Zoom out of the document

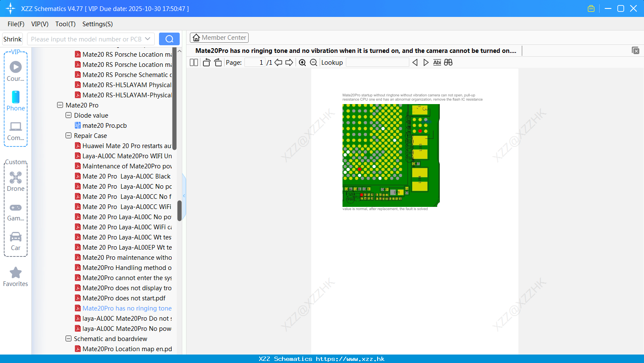[314, 63]
